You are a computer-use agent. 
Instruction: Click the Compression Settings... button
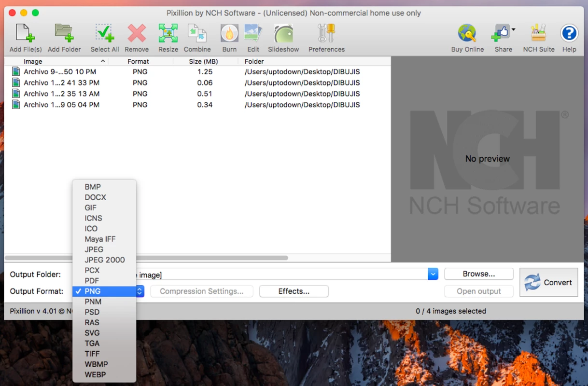pos(202,291)
